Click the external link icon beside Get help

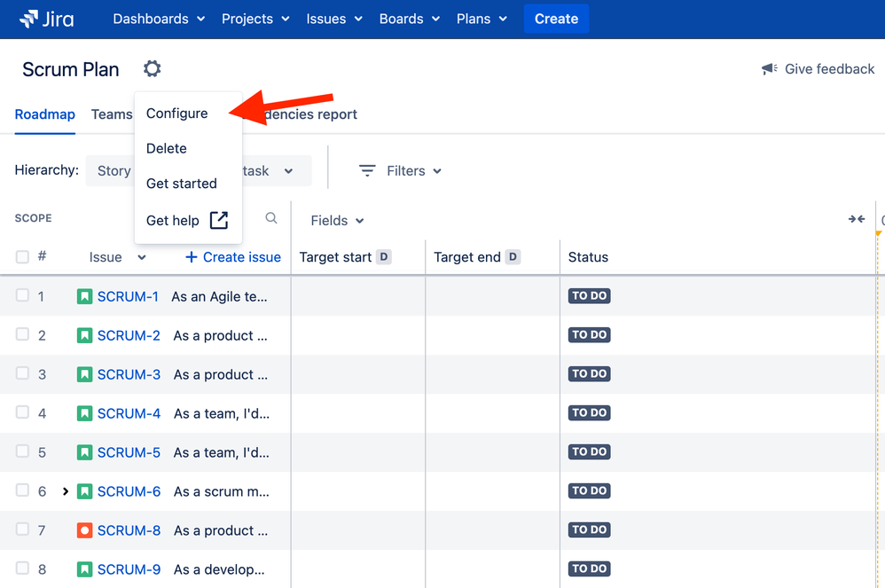click(x=219, y=220)
